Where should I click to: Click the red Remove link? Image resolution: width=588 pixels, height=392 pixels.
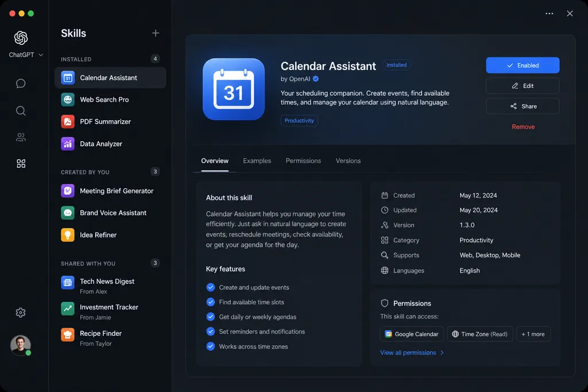(523, 127)
